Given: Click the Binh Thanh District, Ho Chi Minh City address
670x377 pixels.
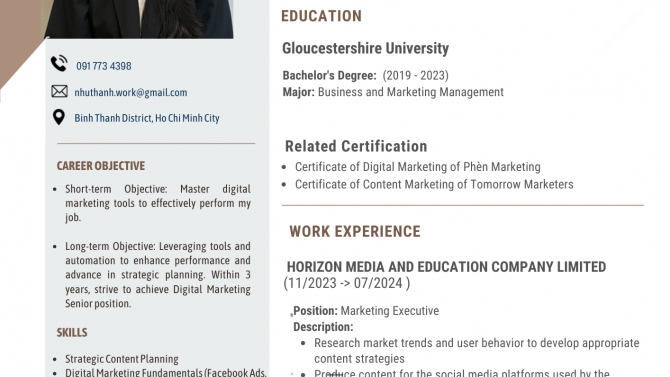Looking at the screenshot, I should click(x=147, y=118).
